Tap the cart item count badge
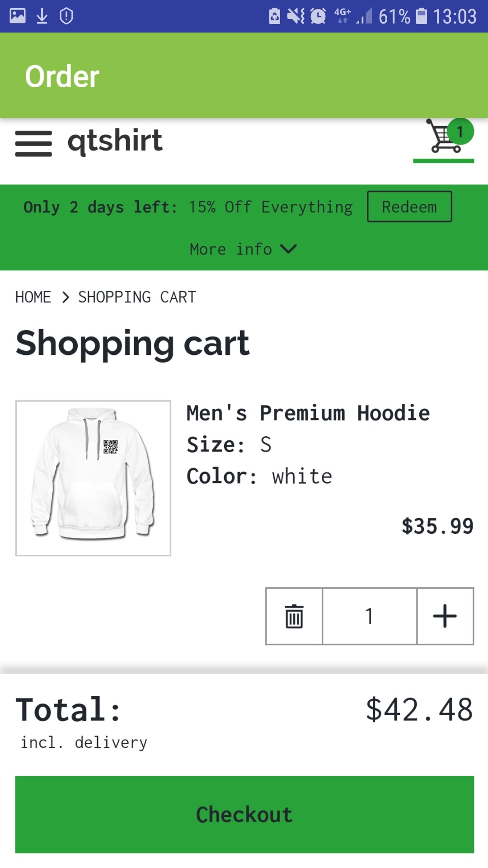Screen dimensions: 488x868 (x=460, y=131)
